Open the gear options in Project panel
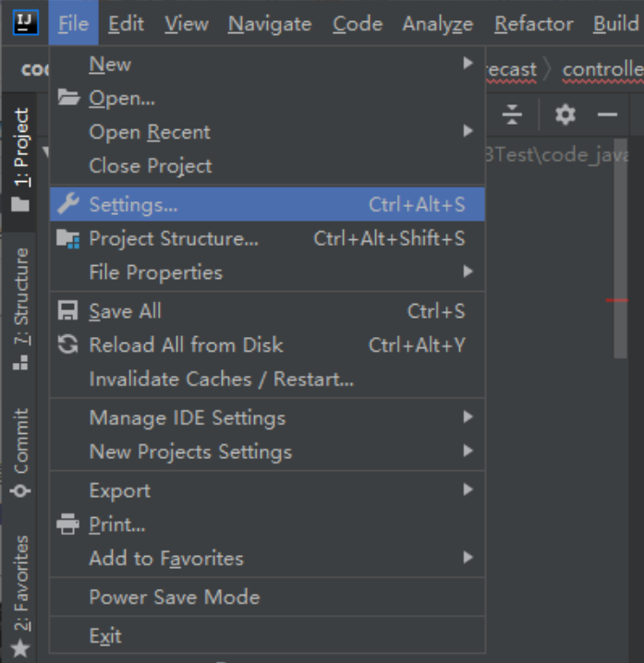Viewport: 644px width, 663px height. (x=565, y=115)
